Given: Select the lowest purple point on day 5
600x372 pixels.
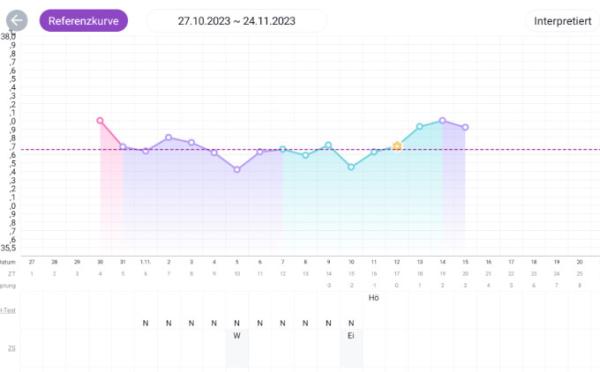Looking at the screenshot, I should pyautogui.click(x=237, y=169).
